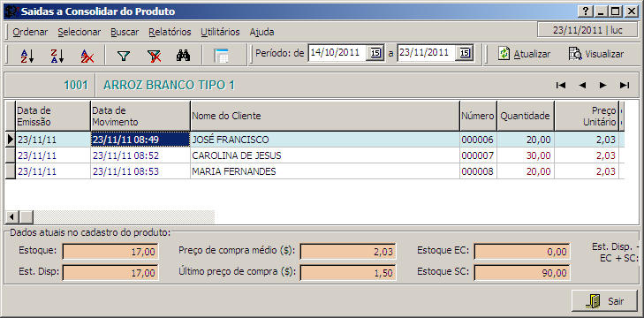Go to first product record
The height and width of the screenshot is (318, 644).
[561, 85]
